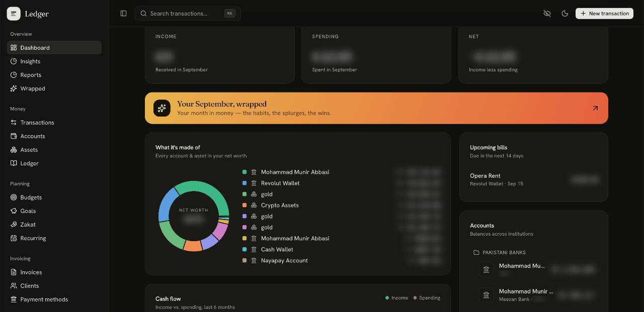
Task: Go to Reports in the sidebar
Action: pyautogui.click(x=54, y=75)
